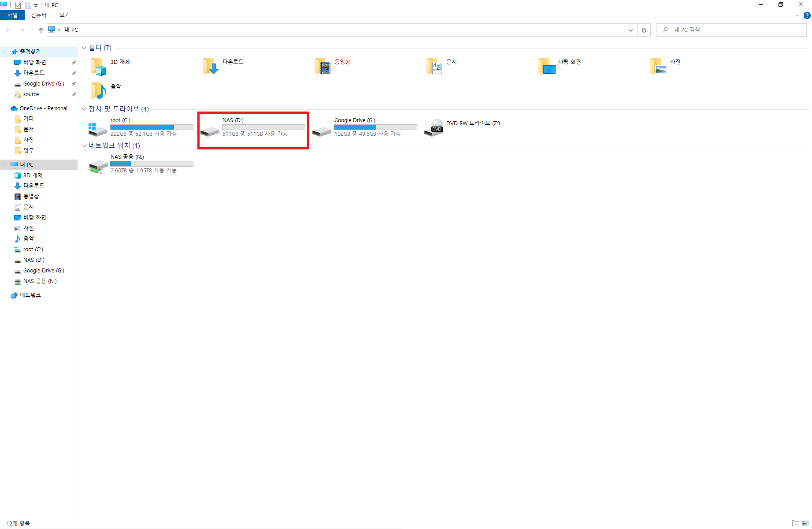Click the new folder icon in title bar

(28, 5)
